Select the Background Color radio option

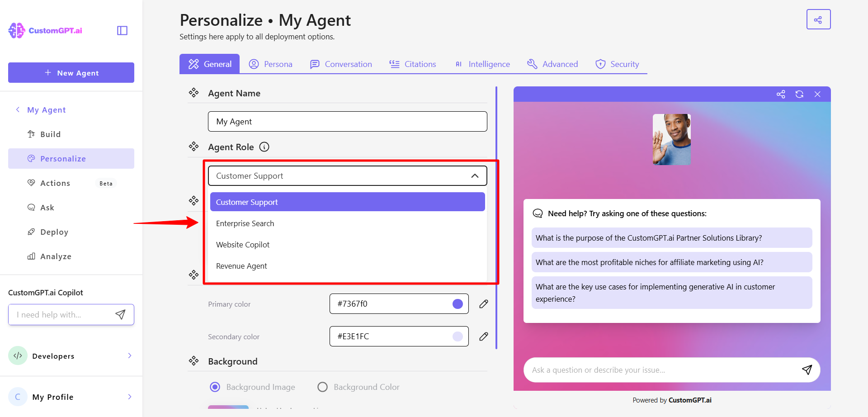pos(322,387)
